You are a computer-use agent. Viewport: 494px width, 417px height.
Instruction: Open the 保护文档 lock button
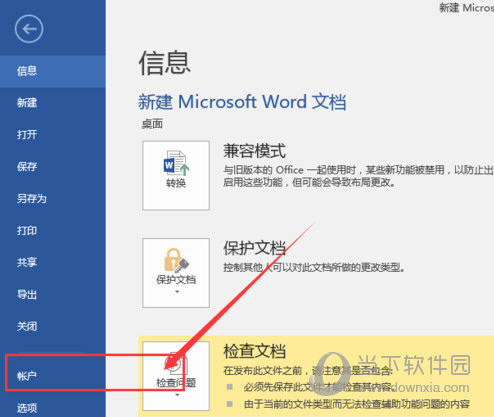[176, 273]
